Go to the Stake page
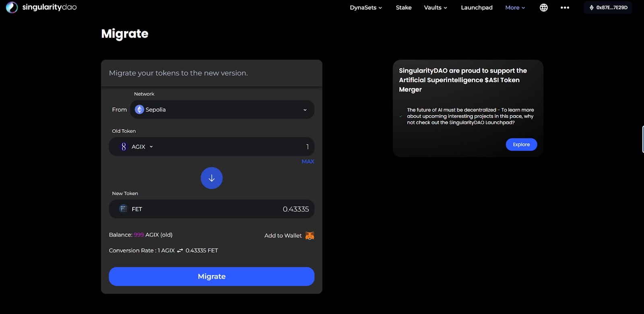The height and width of the screenshot is (314, 644). (x=404, y=8)
